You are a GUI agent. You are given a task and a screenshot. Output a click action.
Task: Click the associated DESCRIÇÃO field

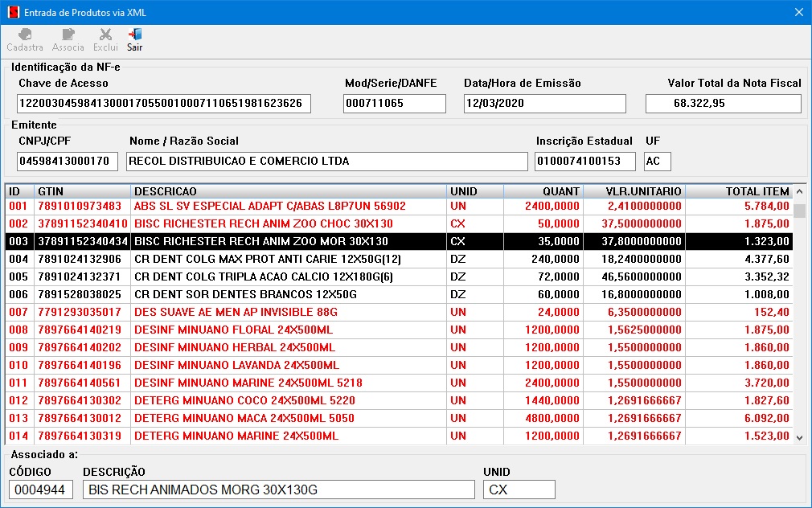click(x=278, y=490)
